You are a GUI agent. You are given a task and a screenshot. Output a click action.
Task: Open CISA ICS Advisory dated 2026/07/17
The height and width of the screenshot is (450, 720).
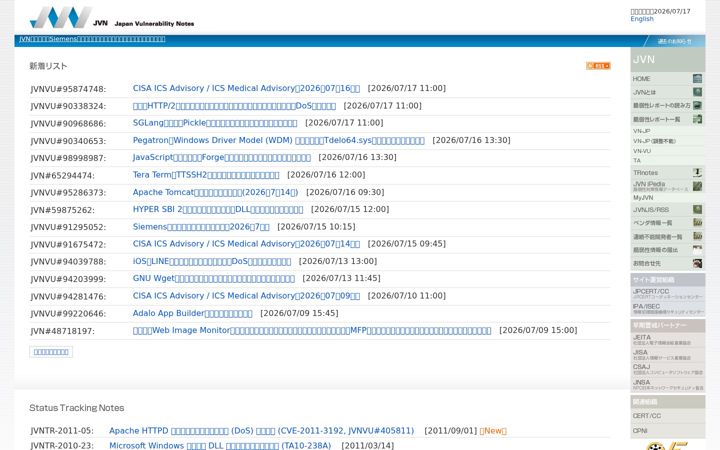click(x=246, y=88)
